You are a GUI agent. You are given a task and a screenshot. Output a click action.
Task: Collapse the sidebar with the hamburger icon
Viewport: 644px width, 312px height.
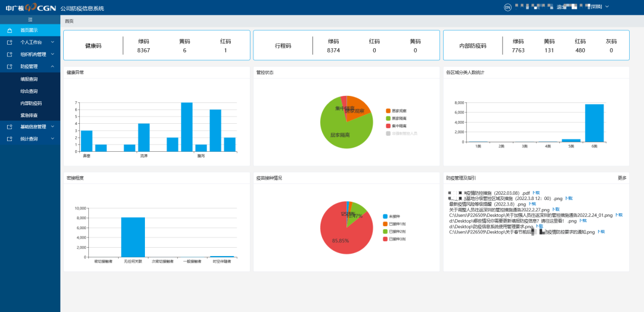pyautogui.click(x=30, y=20)
